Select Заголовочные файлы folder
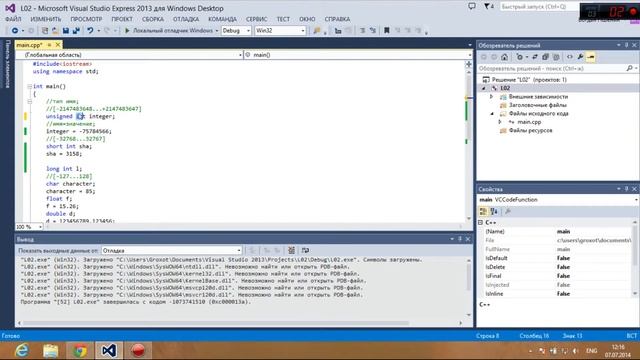The height and width of the screenshot is (360, 640). point(538,105)
